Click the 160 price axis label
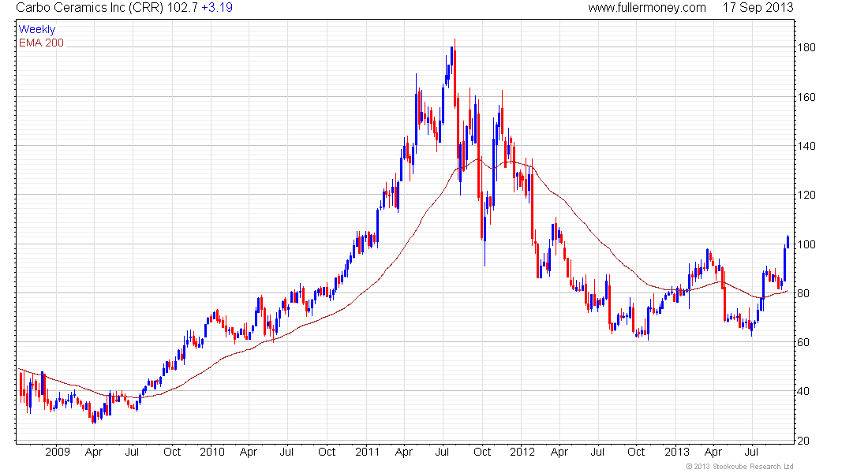This screenshot has height=473, width=868. coord(806,98)
